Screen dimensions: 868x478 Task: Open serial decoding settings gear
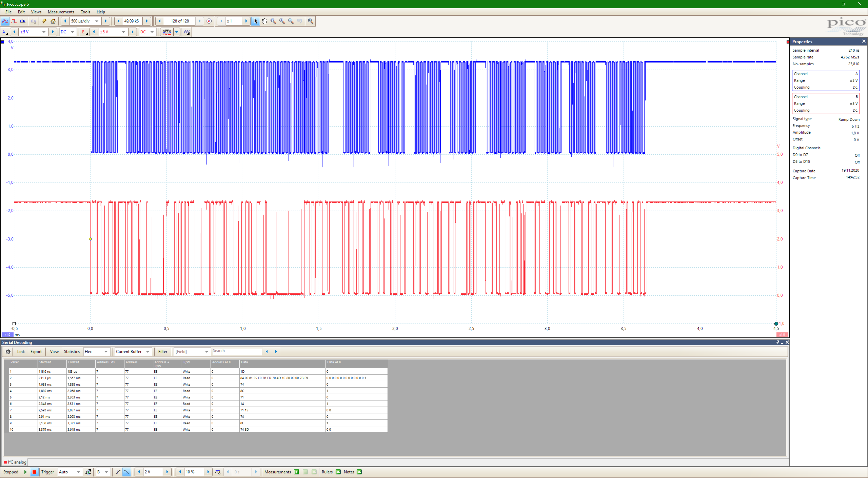tap(8, 351)
